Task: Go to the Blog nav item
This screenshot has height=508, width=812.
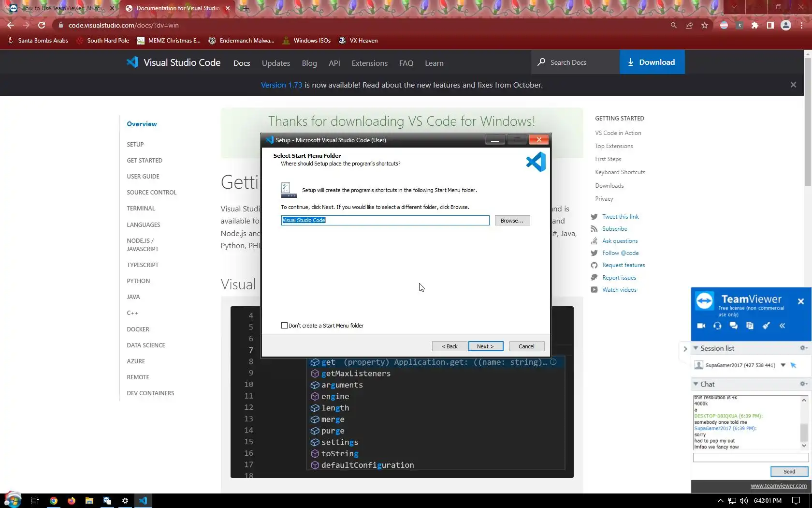Action: pyautogui.click(x=309, y=63)
